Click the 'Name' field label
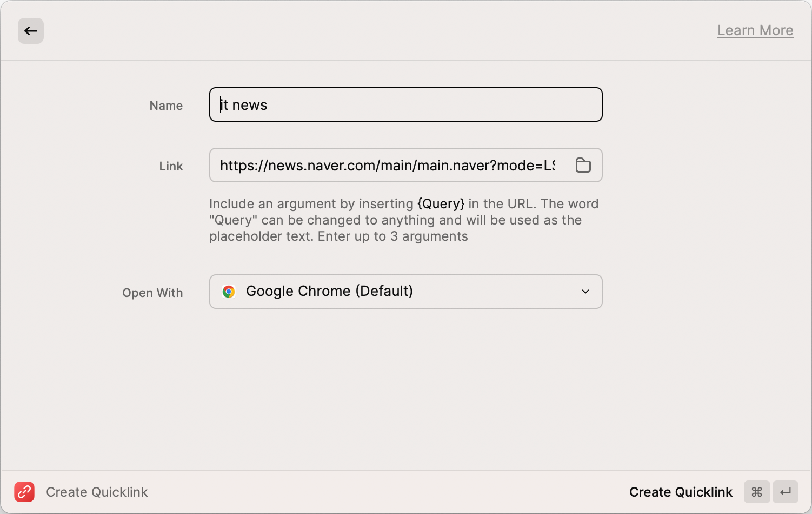The image size is (812, 514). [166, 106]
